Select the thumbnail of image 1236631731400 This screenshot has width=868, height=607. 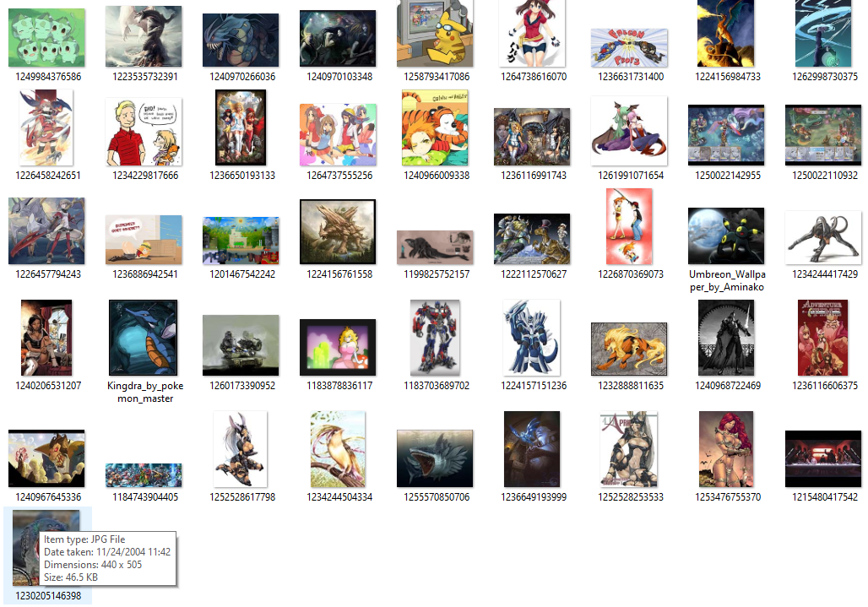pos(629,48)
